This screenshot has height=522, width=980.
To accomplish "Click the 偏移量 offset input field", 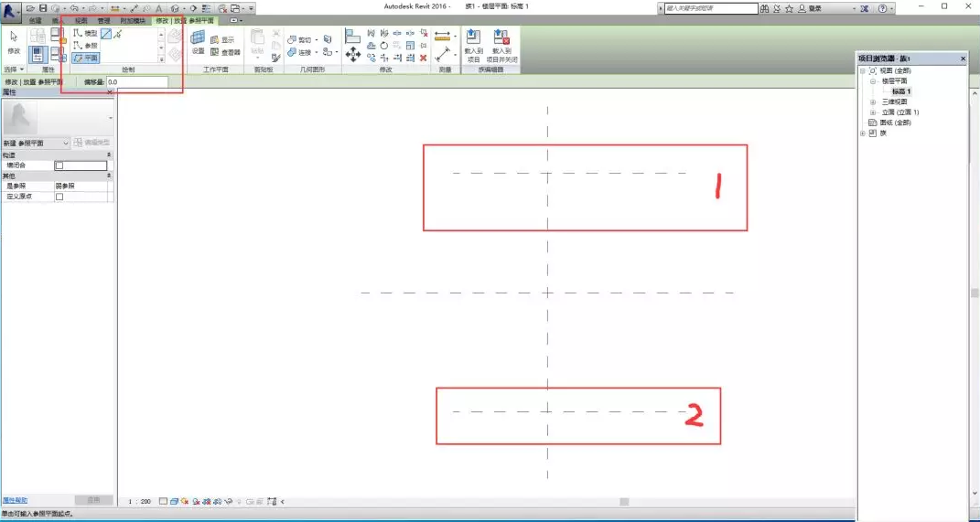I will [x=136, y=82].
